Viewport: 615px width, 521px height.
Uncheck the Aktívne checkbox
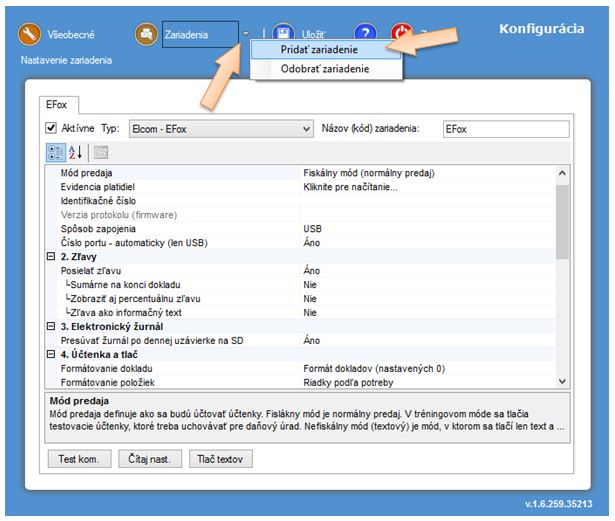52,129
